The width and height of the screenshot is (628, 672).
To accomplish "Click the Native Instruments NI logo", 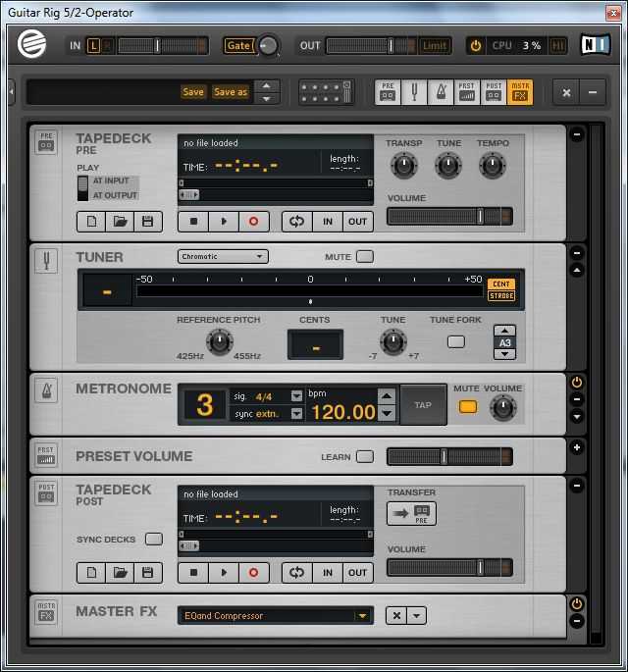I will [x=596, y=45].
